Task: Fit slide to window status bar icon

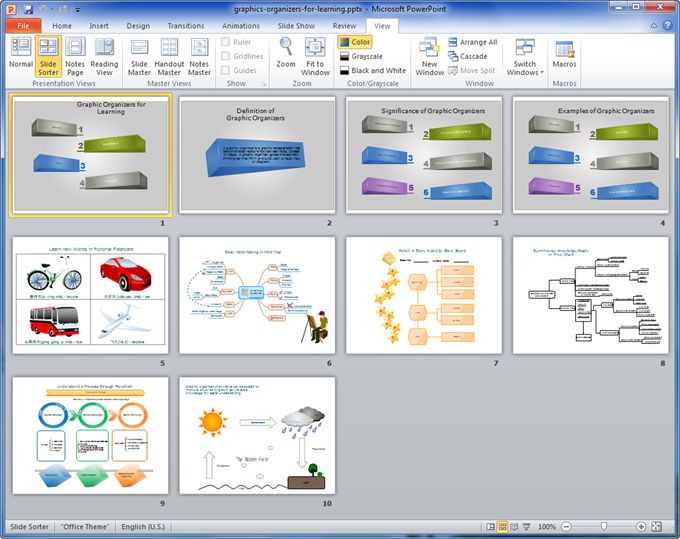Action: (657, 526)
